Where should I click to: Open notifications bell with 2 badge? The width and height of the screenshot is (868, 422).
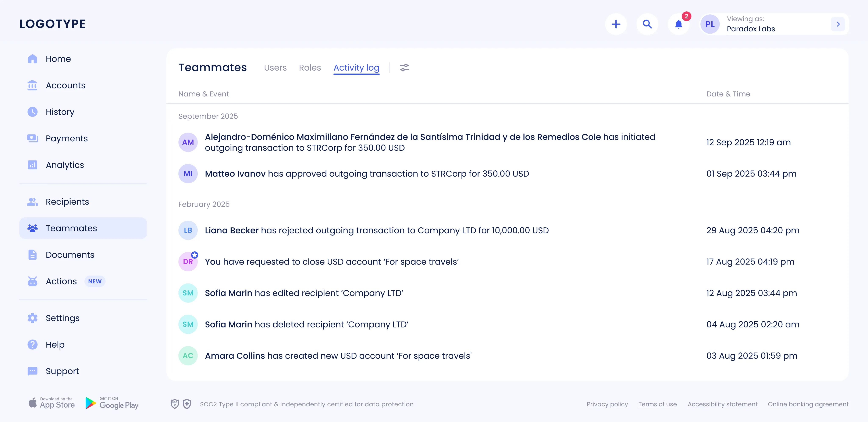click(679, 24)
